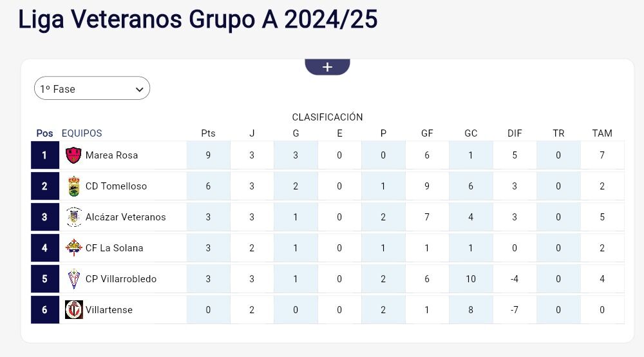This screenshot has height=357, width=644.
Task: Click the CF La Solana crest
Action: tap(74, 248)
